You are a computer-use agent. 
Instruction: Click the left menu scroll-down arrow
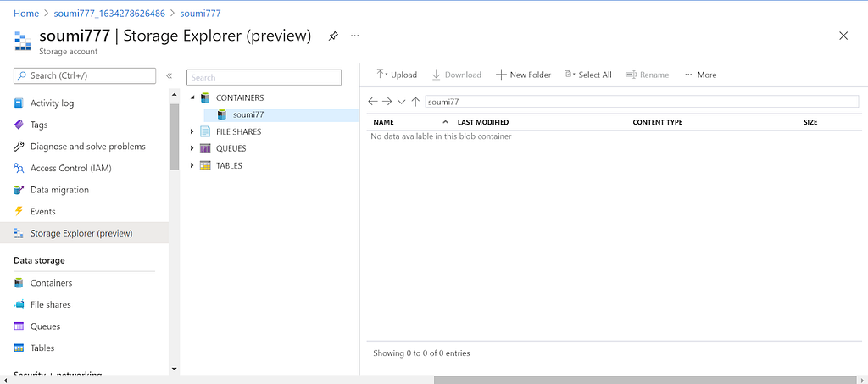[x=175, y=369]
